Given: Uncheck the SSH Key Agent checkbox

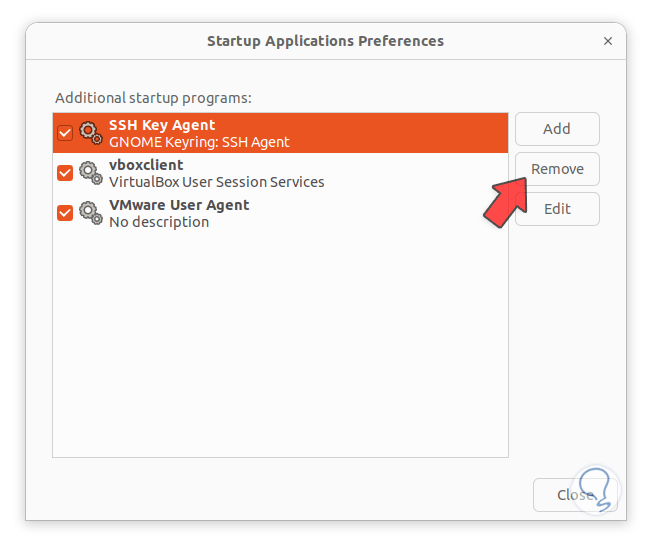Looking at the screenshot, I should [x=65, y=133].
